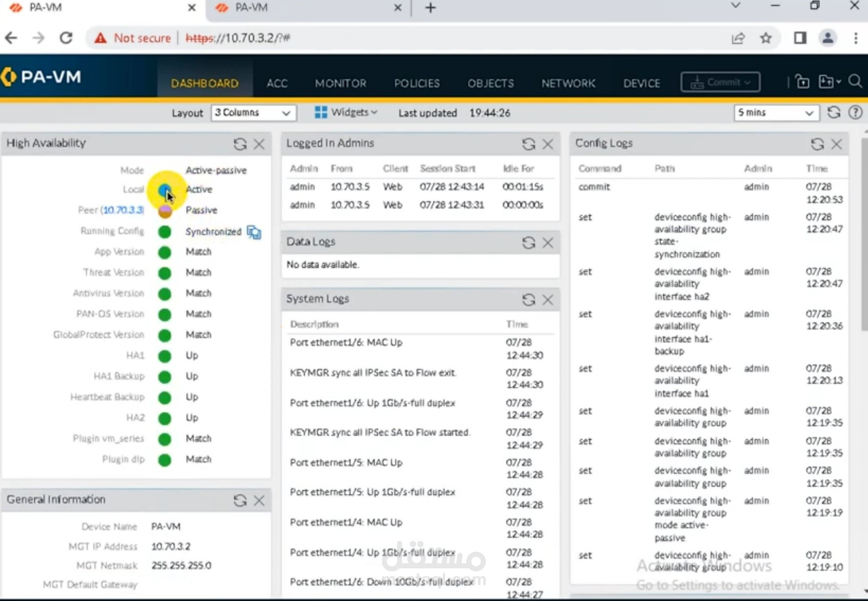The width and height of the screenshot is (868, 601).
Task: Go to the MONITOR tab
Action: 341,83
